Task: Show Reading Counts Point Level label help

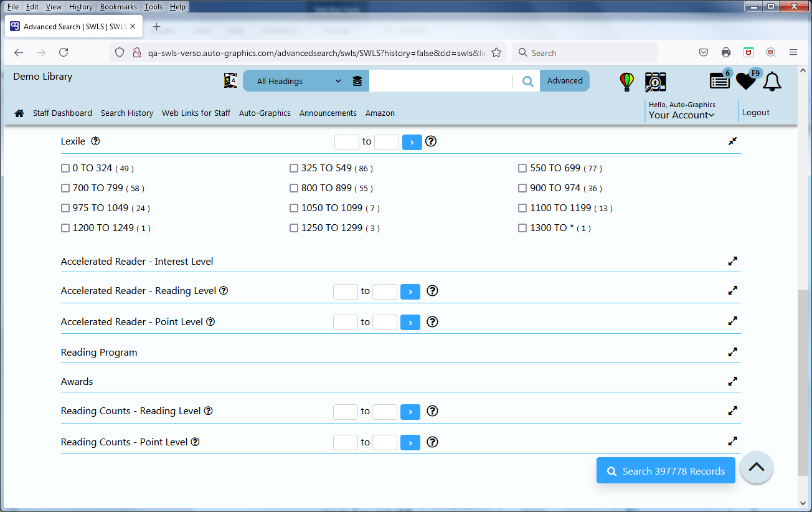Action: tap(195, 442)
